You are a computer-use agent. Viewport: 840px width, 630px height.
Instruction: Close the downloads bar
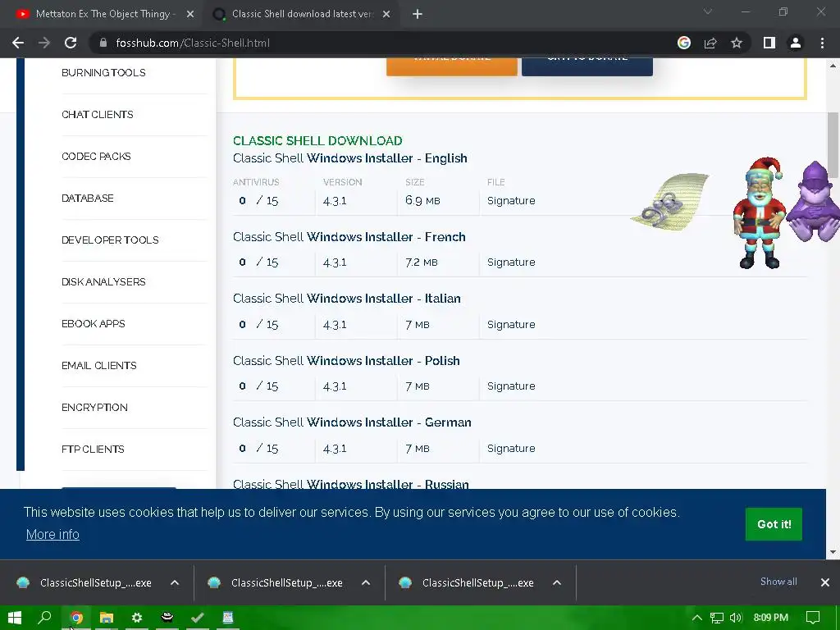pos(825,582)
